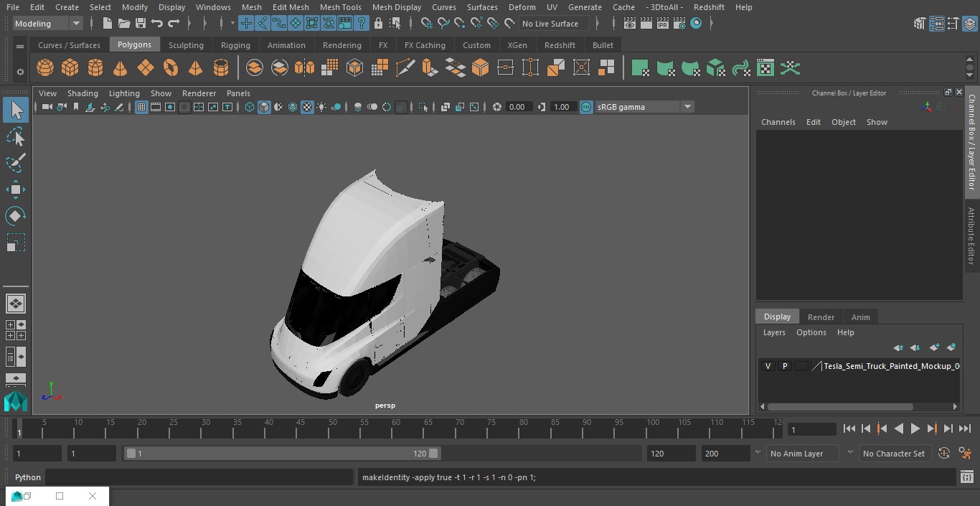Open the No Anim Layer dropdown
Viewport: 980px width, 506px height.
point(803,454)
